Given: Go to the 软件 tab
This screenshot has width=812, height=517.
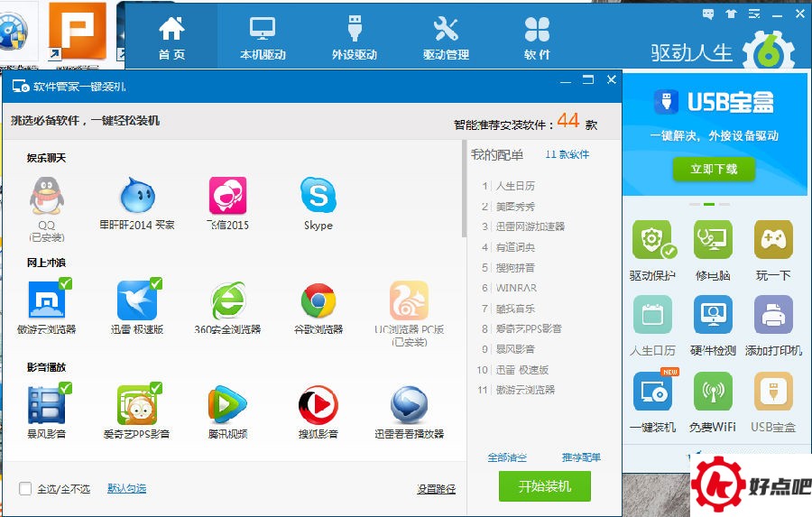Looking at the screenshot, I should click(537, 37).
